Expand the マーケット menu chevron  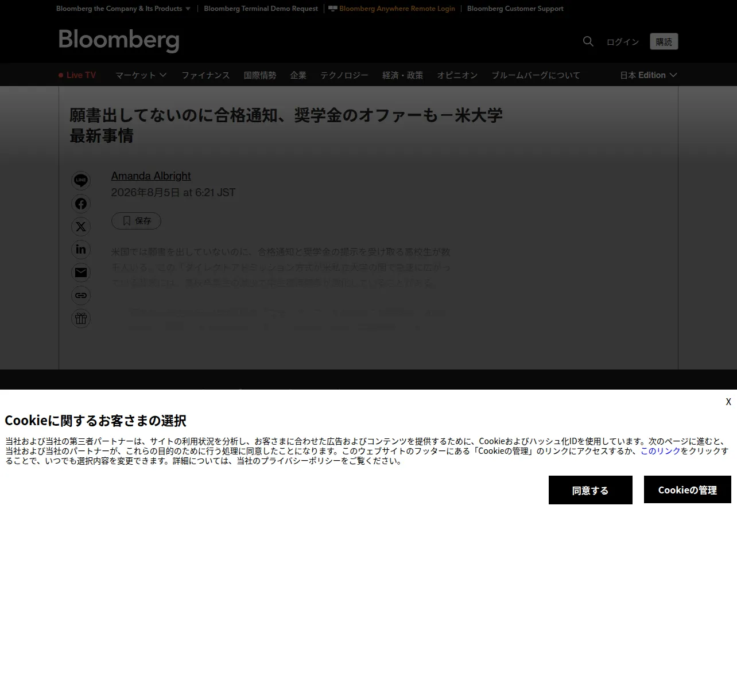click(x=163, y=75)
